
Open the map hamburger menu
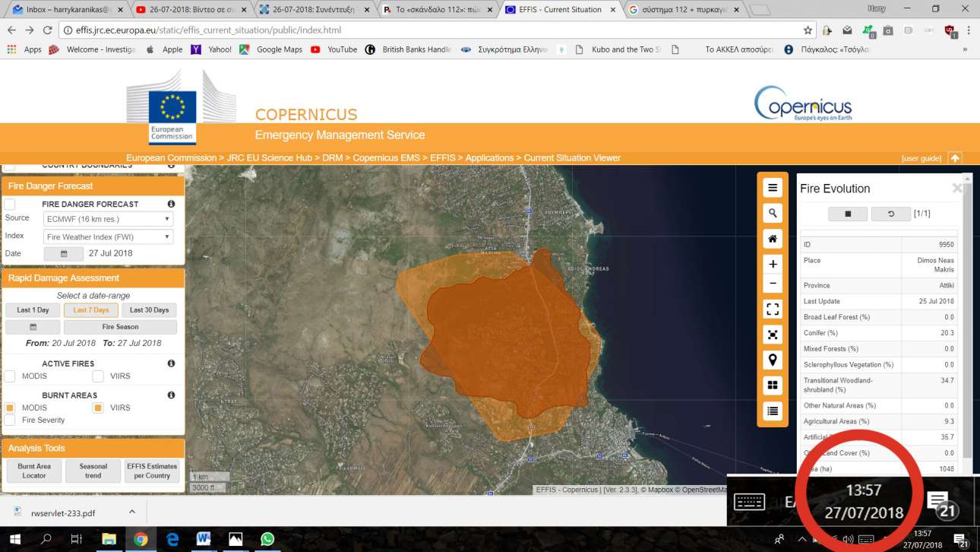click(773, 188)
